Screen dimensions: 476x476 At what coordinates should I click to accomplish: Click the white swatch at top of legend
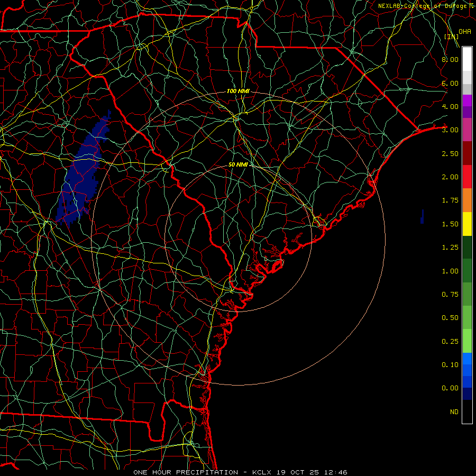tap(467, 59)
